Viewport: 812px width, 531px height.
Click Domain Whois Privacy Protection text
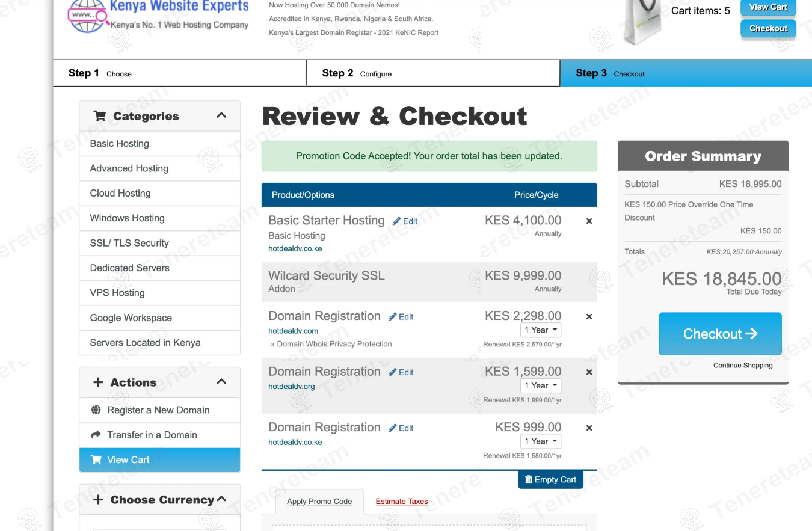pyautogui.click(x=334, y=344)
